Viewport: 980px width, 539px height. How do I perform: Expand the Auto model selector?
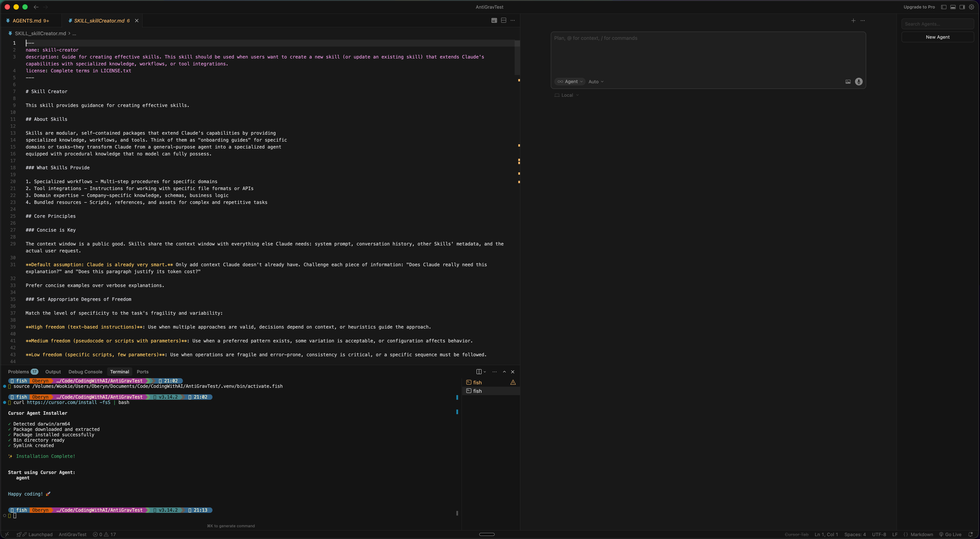coord(596,81)
